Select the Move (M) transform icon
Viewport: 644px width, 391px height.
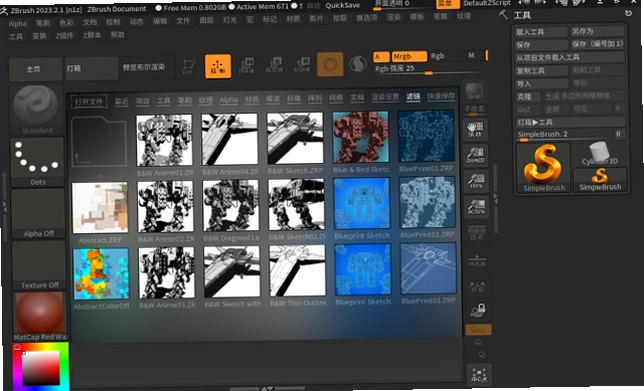coord(247,66)
